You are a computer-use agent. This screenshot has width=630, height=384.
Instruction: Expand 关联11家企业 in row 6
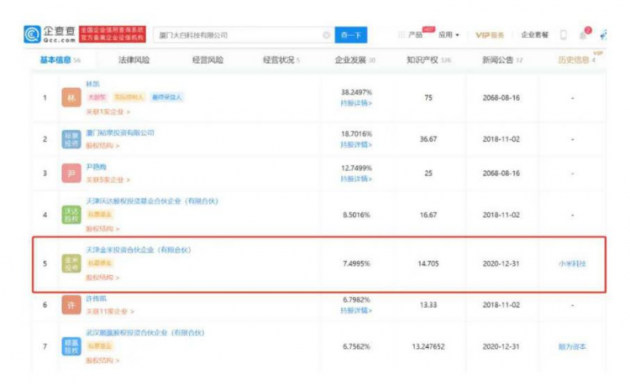pyautogui.click(x=110, y=311)
